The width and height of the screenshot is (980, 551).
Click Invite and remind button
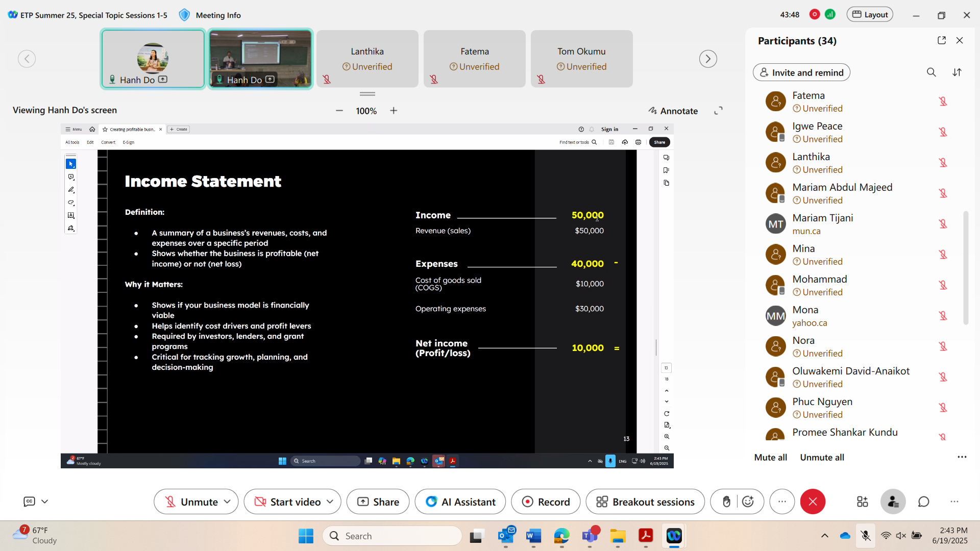tap(801, 72)
